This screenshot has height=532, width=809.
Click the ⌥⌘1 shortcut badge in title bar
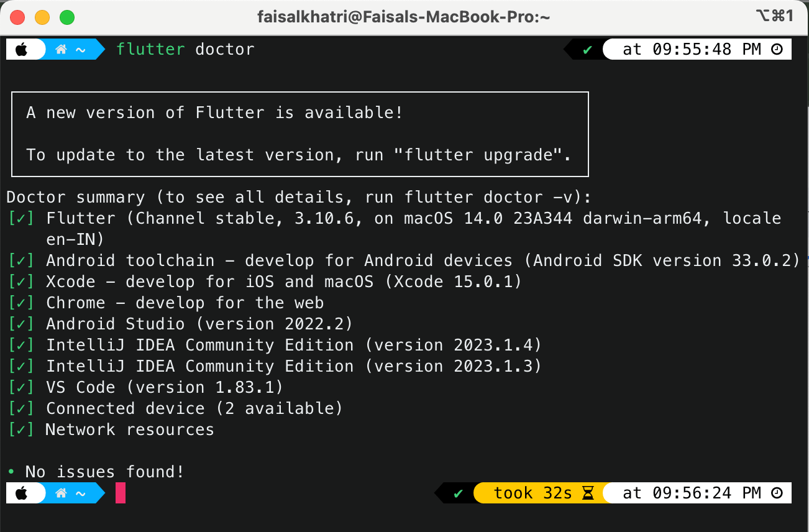tap(773, 17)
